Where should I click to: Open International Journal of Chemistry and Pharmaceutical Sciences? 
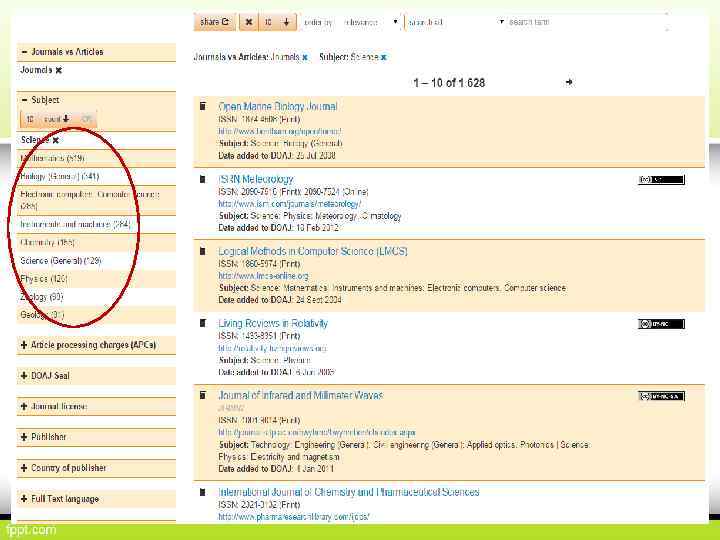[349, 492]
